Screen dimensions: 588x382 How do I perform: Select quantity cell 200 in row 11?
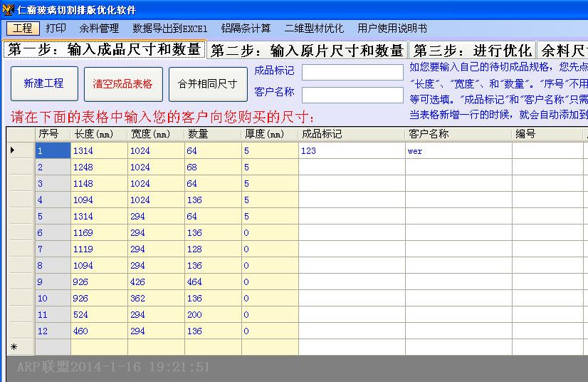tap(213, 314)
